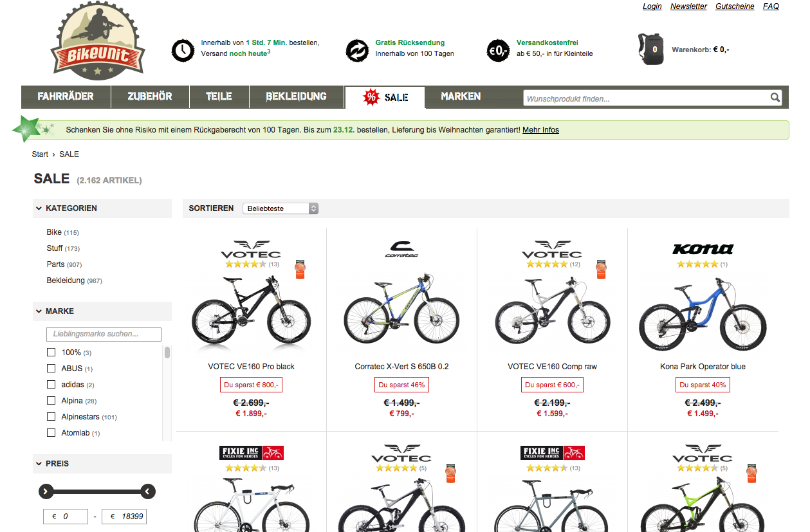
Task: Enable the Alpinestars brand filter
Action: (51, 417)
